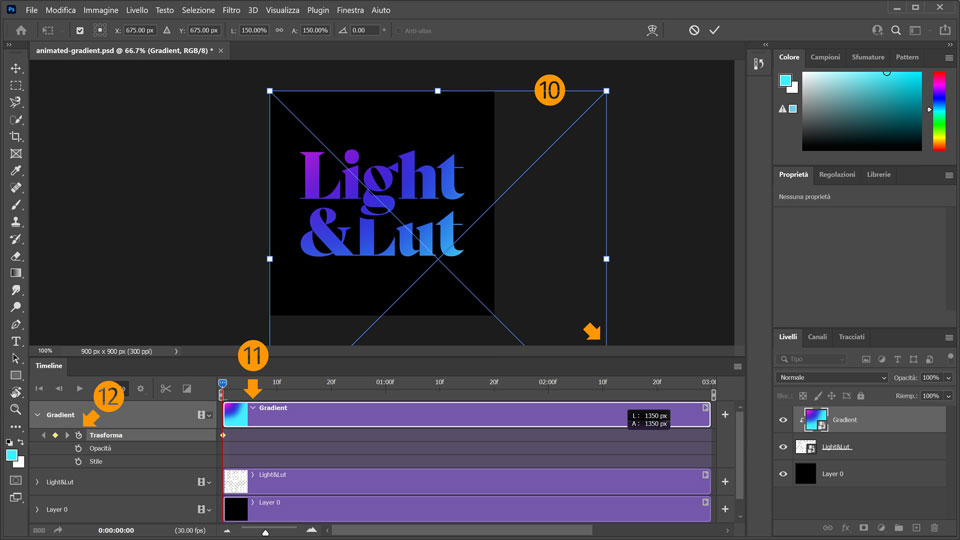This screenshot has height=540, width=960.
Task: Click the fx layer style icon
Action: [x=845, y=527]
